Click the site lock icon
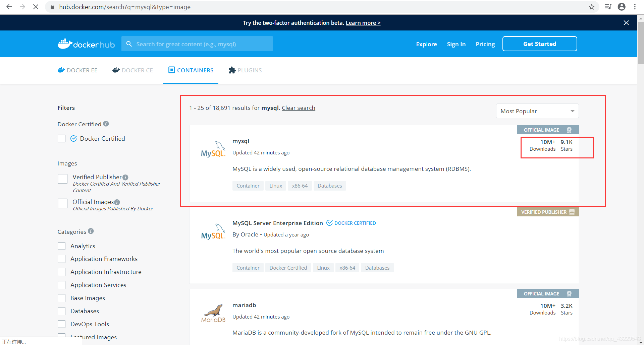 (52, 7)
